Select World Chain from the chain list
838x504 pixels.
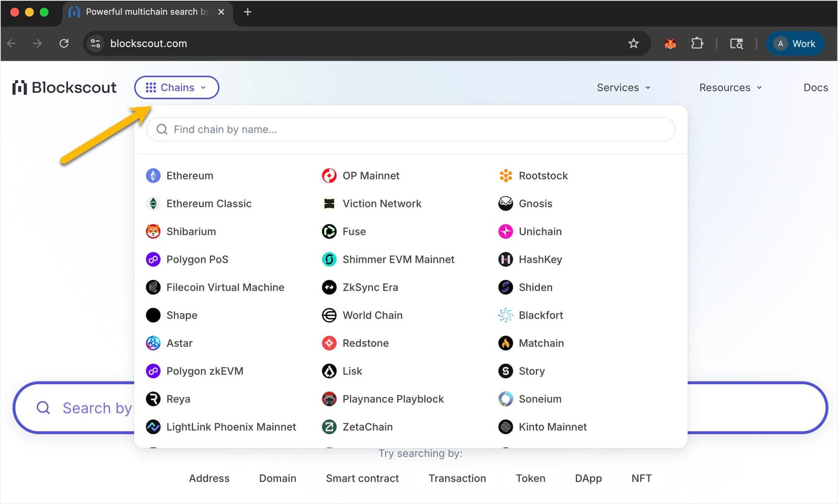(372, 315)
